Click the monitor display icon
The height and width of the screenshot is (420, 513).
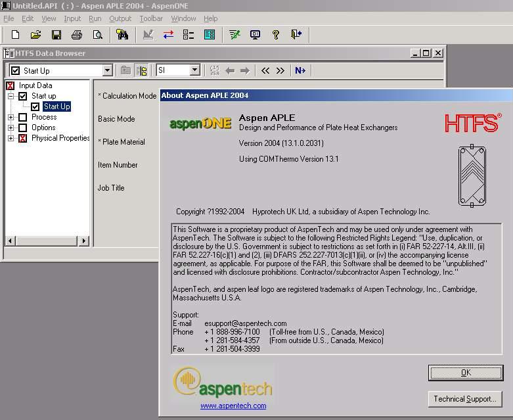click(255, 34)
